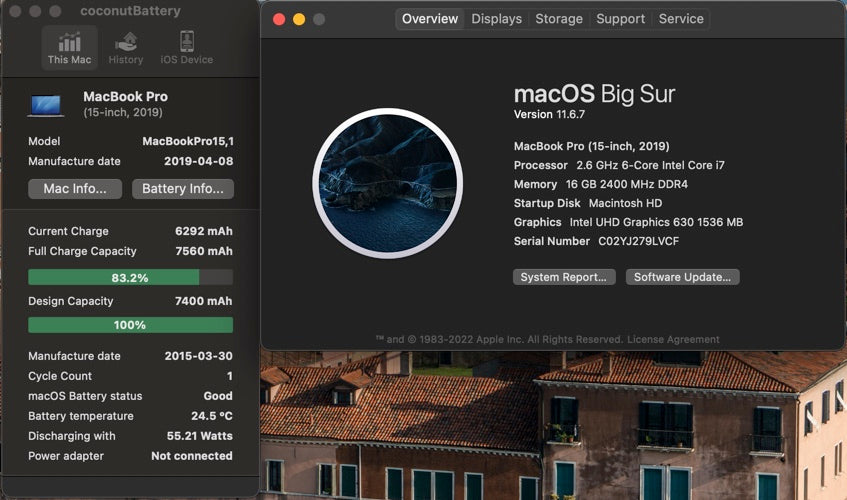The height and width of the screenshot is (500, 847).
Task: Click the Discharging with label
Action: point(71,436)
